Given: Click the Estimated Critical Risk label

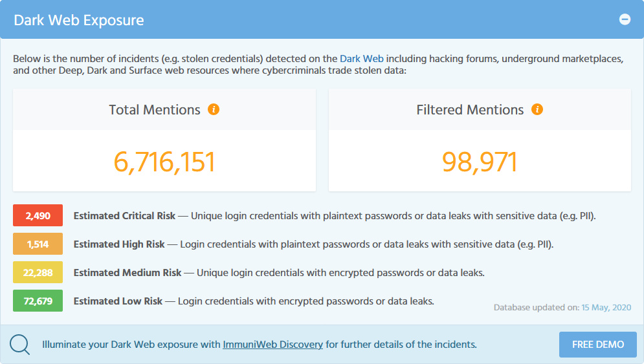Looking at the screenshot, I should (124, 216).
